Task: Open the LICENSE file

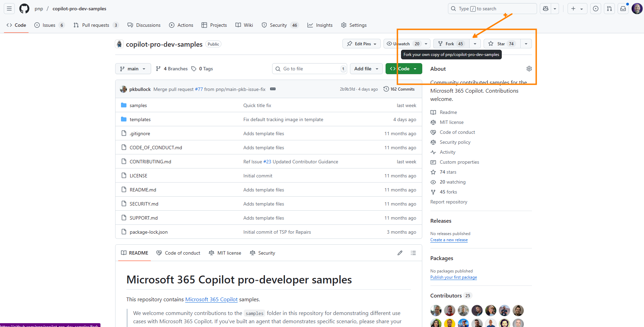Action: [138, 176]
